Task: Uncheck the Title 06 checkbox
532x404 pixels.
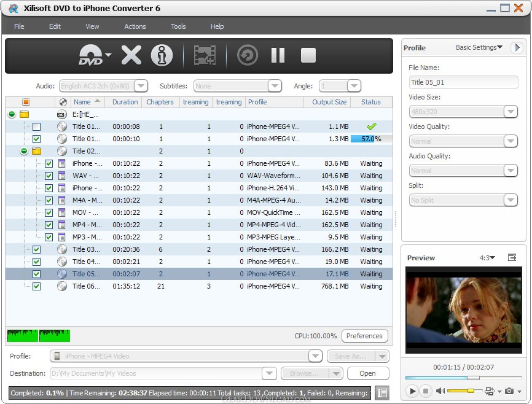Action: pos(36,286)
